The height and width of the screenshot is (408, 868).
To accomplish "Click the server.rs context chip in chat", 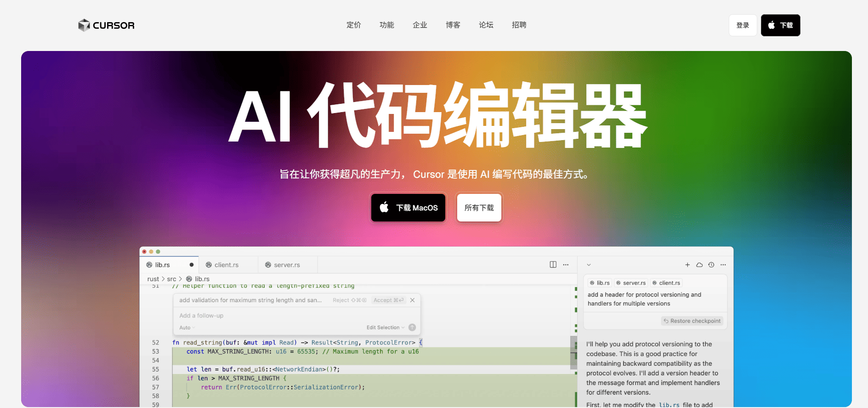I will click(x=631, y=283).
